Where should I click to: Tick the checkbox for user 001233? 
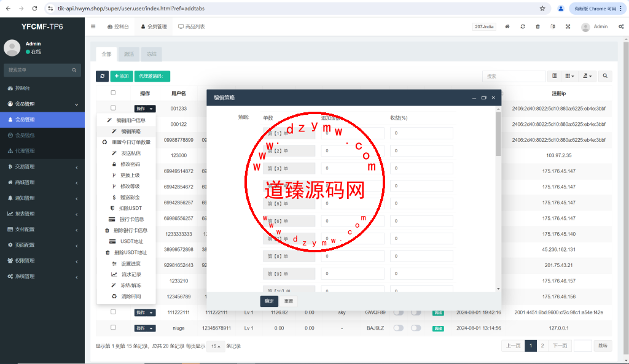(113, 108)
